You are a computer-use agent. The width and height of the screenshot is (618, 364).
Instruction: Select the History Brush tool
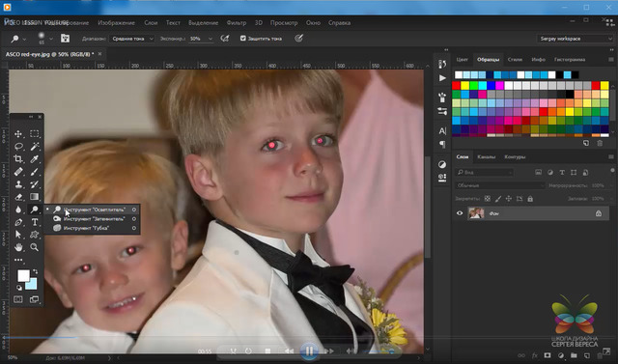point(35,184)
